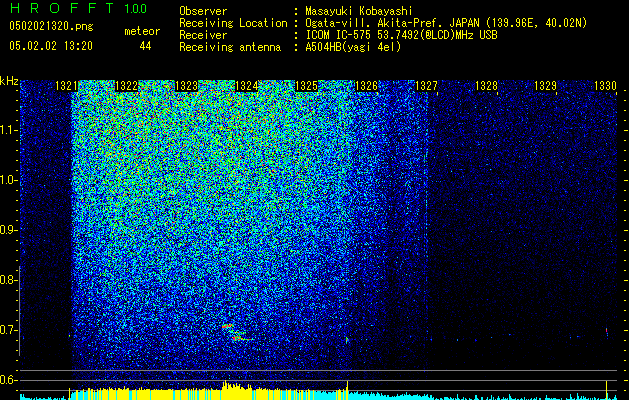This screenshot has height=400, width=629.
Task: Click the 1321 time marker
Action: click(x=66, y=86)
